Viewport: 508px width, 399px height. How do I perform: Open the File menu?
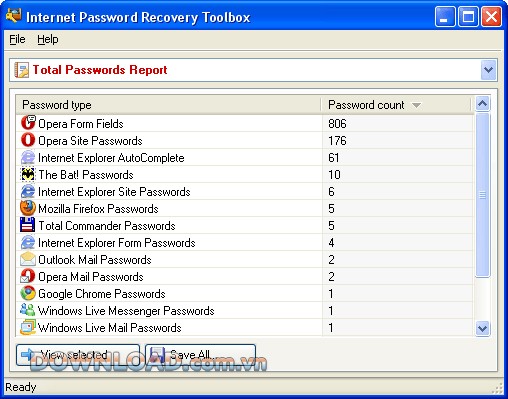17,39
